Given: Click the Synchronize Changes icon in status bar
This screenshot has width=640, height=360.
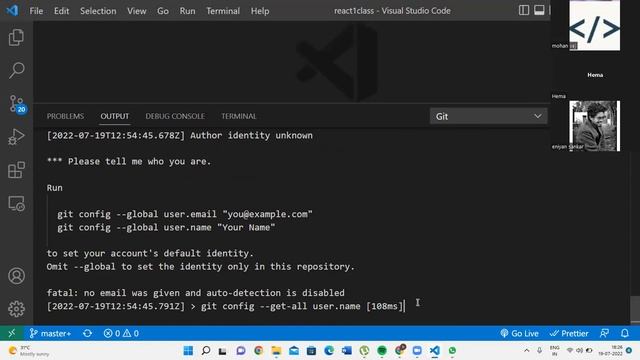Looking at the screenshot, I should [x=87, y=333].
